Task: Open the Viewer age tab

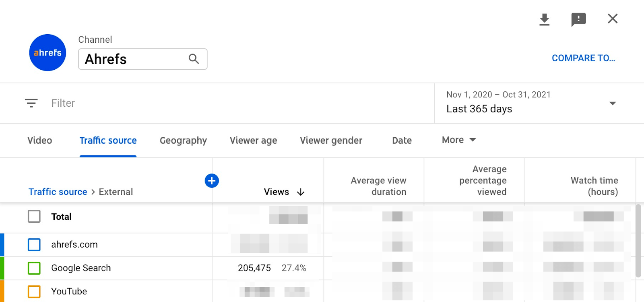Action: (x=253, y=141)
